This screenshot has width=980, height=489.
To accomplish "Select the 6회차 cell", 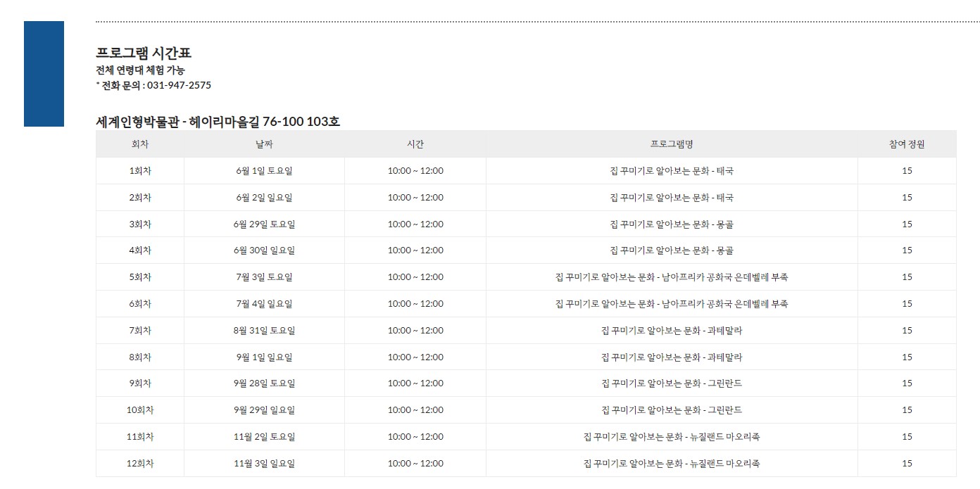I will [x=140, y=304].
